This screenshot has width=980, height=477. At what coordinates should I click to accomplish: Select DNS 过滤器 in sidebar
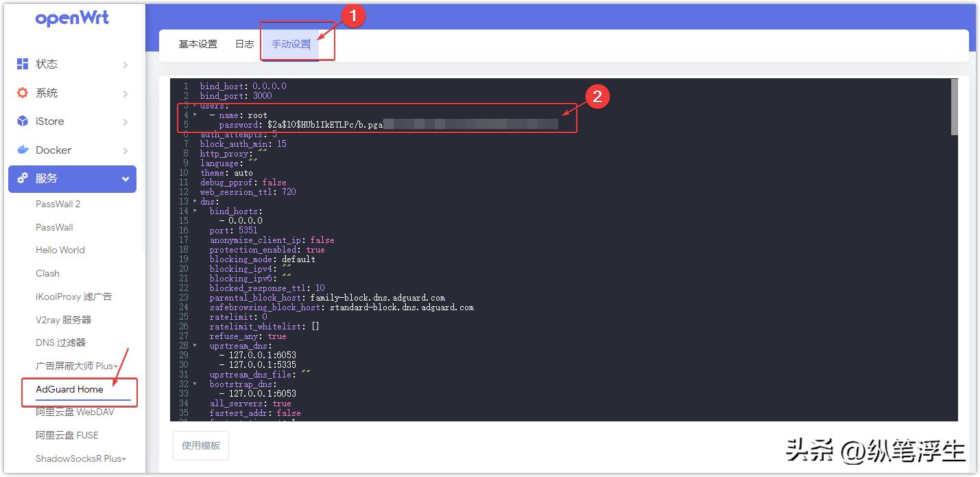[x=60, y=342]
